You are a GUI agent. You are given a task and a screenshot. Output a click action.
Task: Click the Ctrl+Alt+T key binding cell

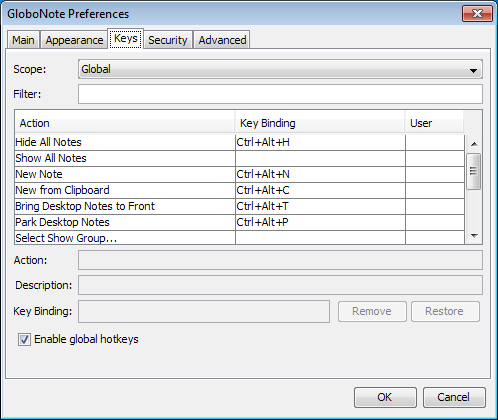pos(320,206)
